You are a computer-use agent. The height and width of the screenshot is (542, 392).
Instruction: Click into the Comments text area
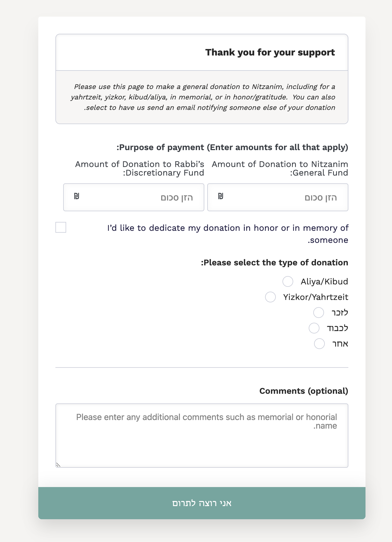click(x=202, y=440)
